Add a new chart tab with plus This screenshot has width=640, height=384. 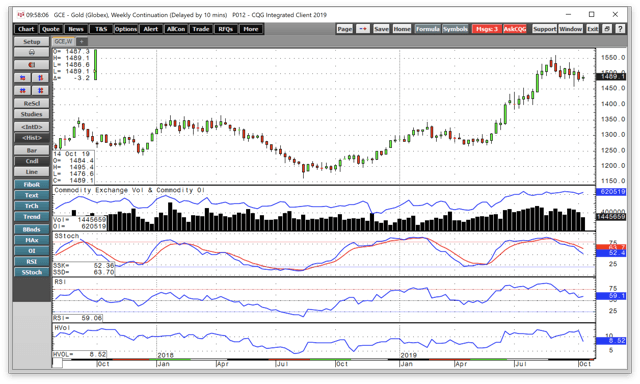(81, 41)
